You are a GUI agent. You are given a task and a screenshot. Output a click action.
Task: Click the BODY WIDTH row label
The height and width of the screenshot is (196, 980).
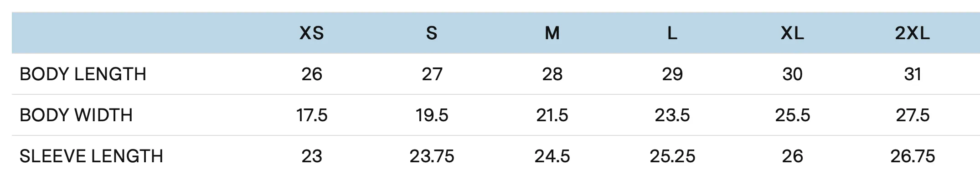click(x=76, y=115)
